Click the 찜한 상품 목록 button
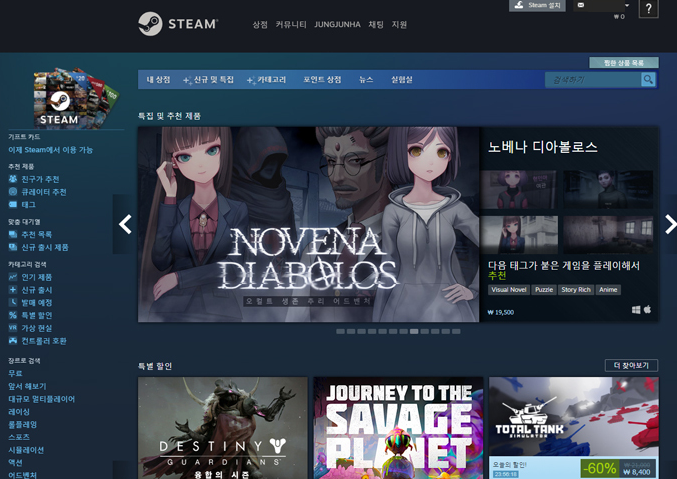The image size is (677, 479). click(x=624, y=63)
